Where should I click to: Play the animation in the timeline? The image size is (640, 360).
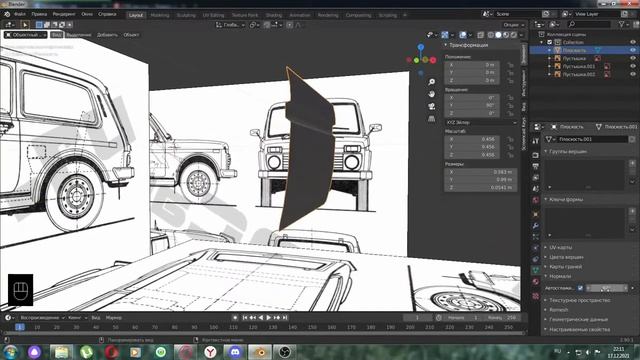pyautogui.click(x=269, y=318)
